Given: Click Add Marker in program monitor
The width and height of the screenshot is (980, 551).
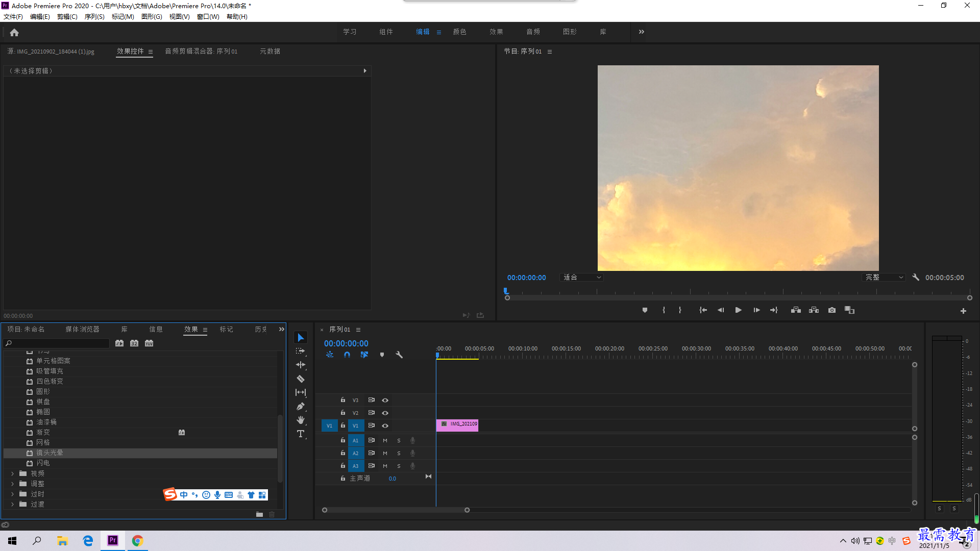Looking at the screenshot, I should point(645,310).
